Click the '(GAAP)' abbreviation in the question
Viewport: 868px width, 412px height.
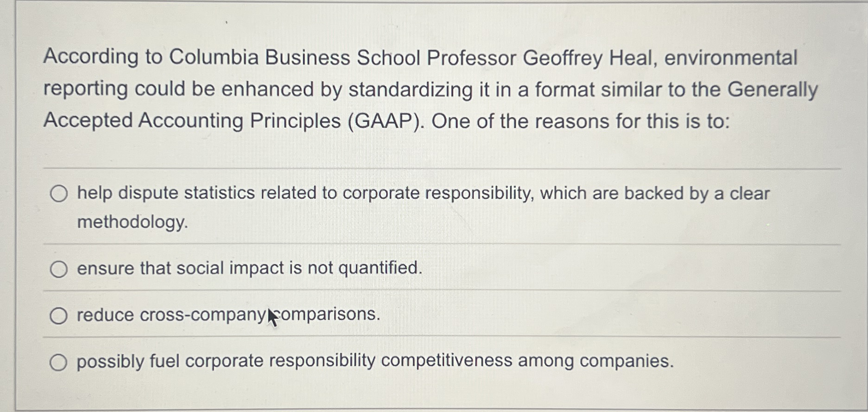[x=386, y=122]
